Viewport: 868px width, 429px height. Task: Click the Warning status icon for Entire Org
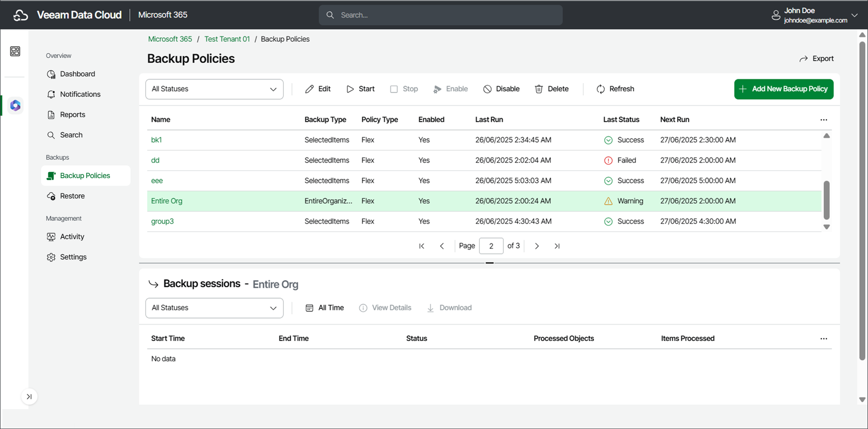tap(608, 201)
